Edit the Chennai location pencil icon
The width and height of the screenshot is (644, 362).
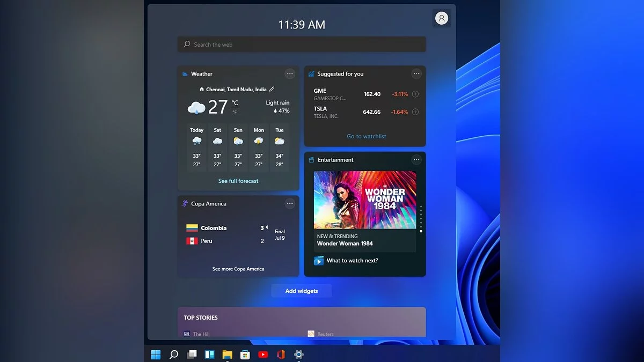[272, 90]
